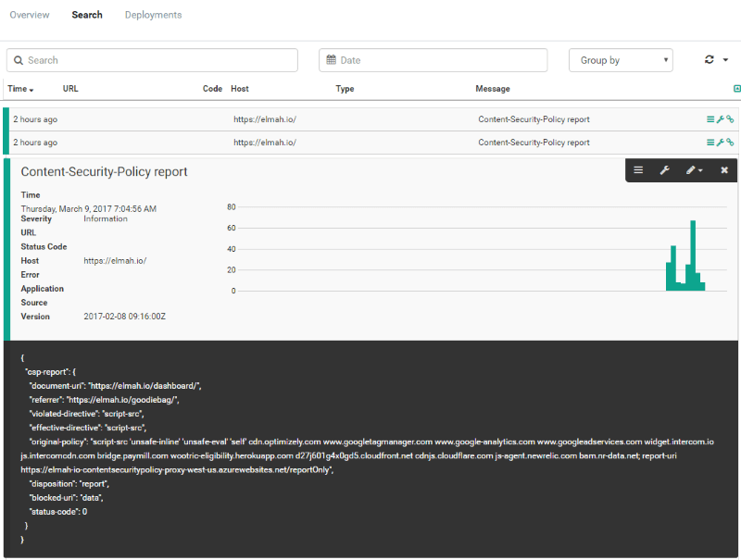Click the hamburger icon on the first error row

(710, 118)
